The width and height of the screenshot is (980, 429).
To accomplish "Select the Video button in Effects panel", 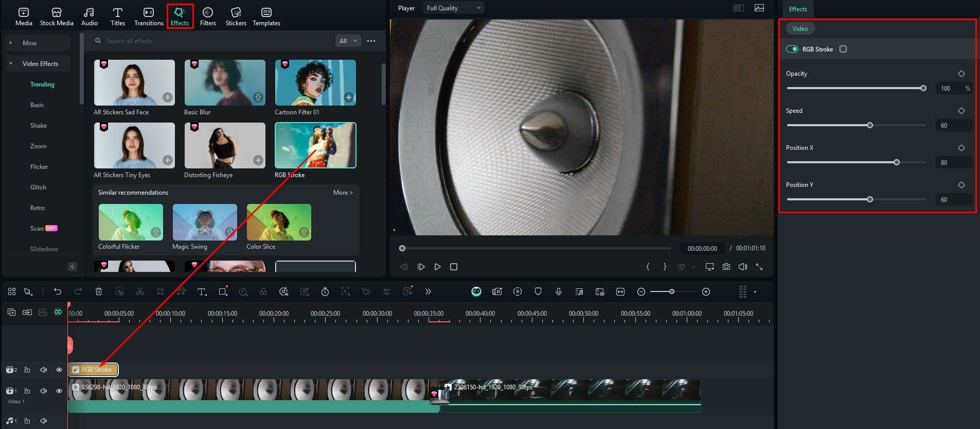I will pos(800,29).
